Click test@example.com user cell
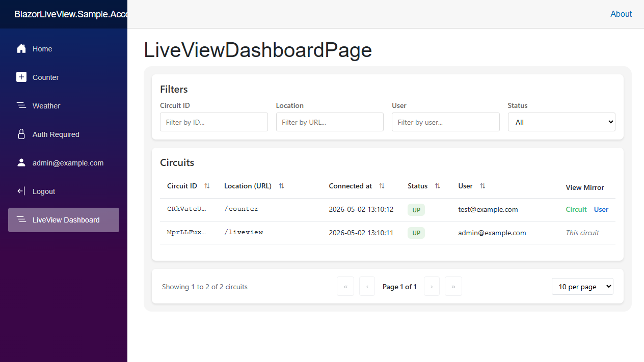 tap(488, 209)
